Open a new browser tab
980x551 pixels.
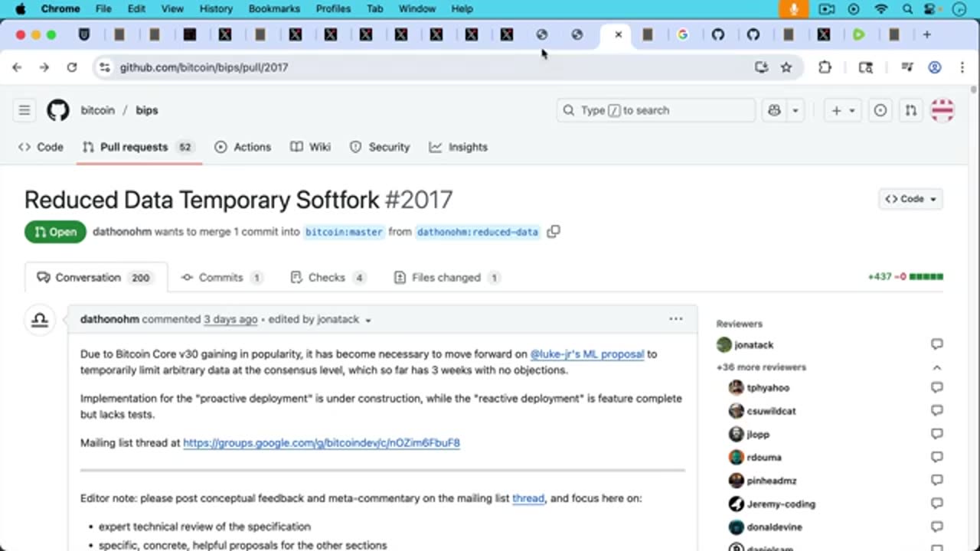[x=926, y=34]
